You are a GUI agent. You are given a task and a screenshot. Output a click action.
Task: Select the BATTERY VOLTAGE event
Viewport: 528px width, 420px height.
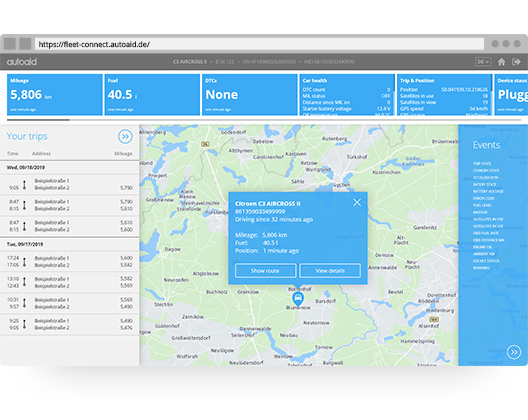pos(488,191)
